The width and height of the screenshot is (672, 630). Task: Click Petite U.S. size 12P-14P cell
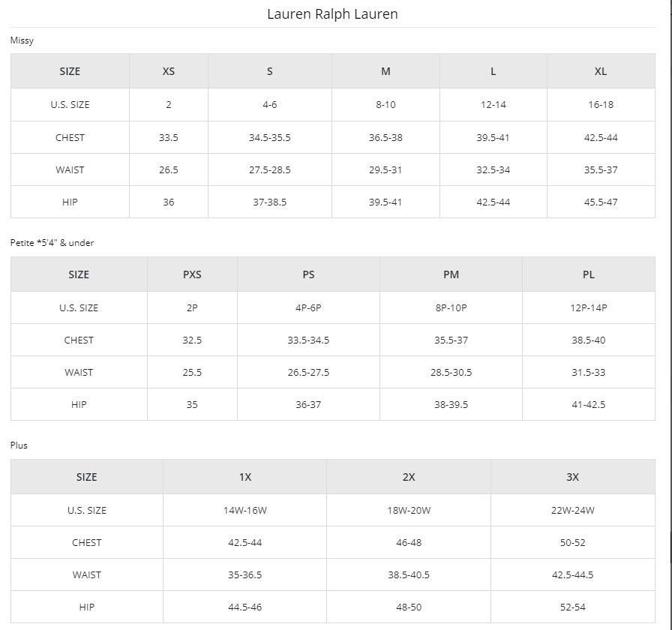pyautogui.click(x=589, y=308)
